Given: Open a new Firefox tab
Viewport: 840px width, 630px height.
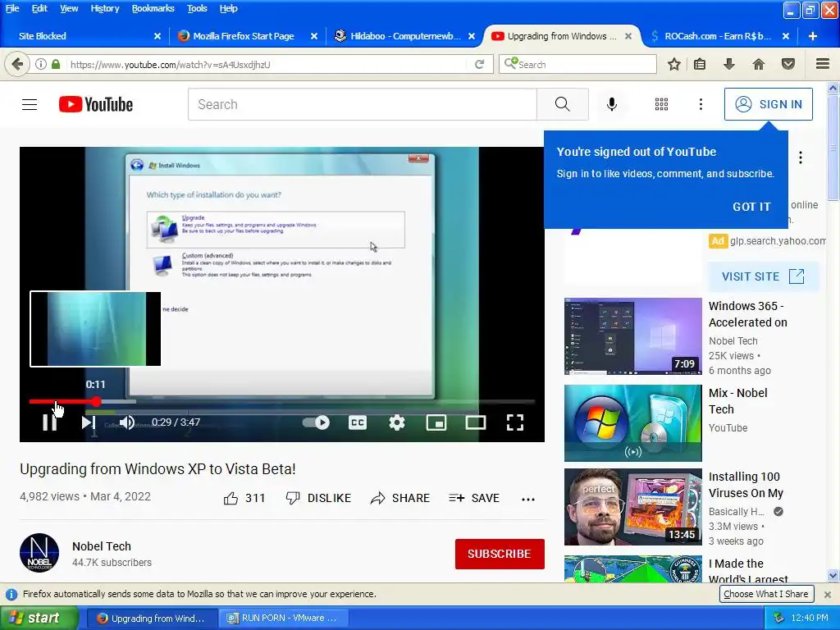Looking at the screenshot, I should pyautogui.click(x=813, y=36).
